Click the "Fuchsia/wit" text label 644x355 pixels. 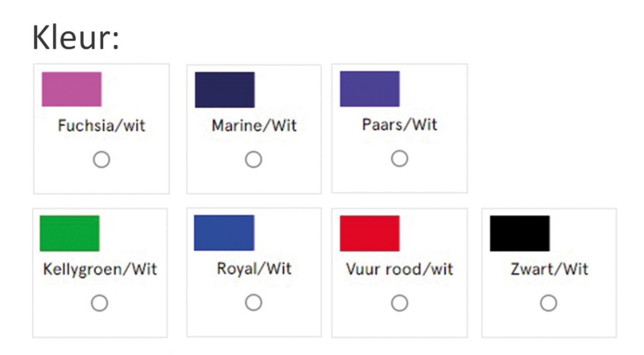click(101, 126)
